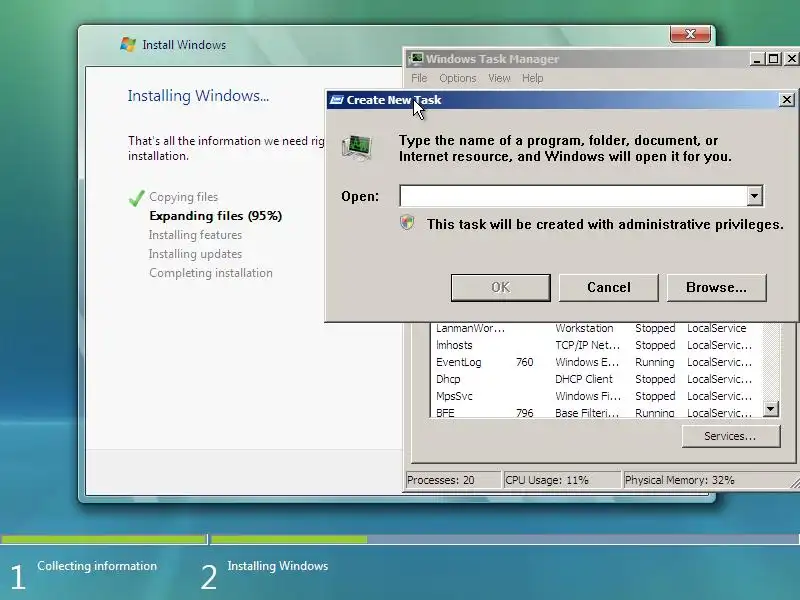800x600 pixels.
Task: Close the Install Windows window
Action: tap(690, 34)
